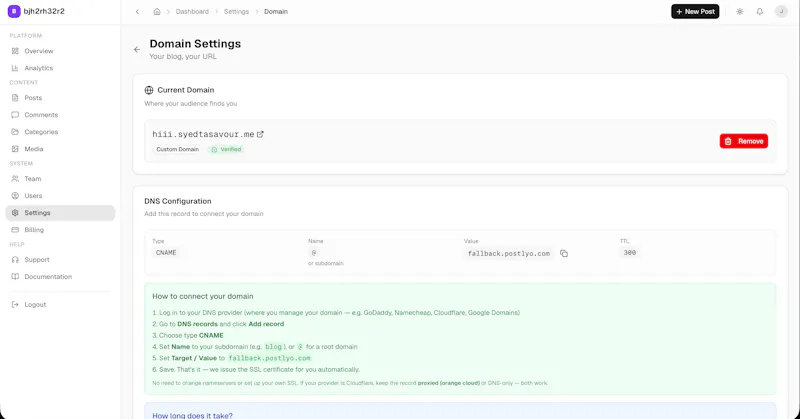
Task: Click the Analytics chart icon in sidebar
Action: point(15,68)
